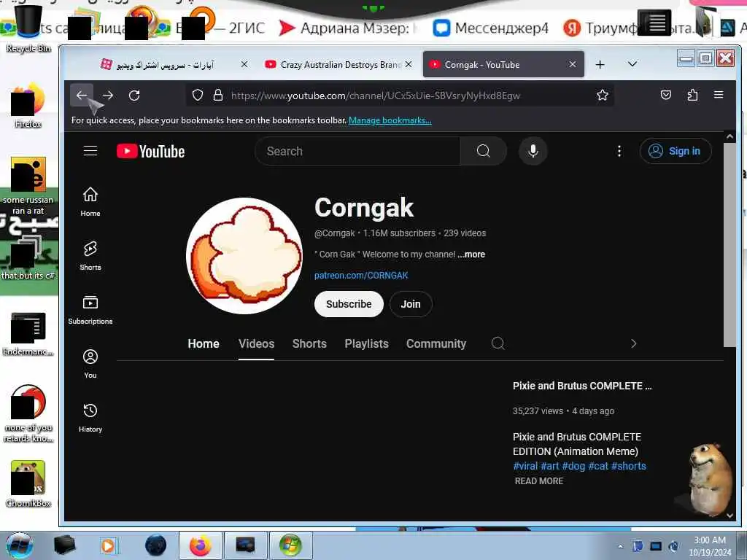
Task: Open the patreon.com/CORNGAK link
Action: [361, 275]
